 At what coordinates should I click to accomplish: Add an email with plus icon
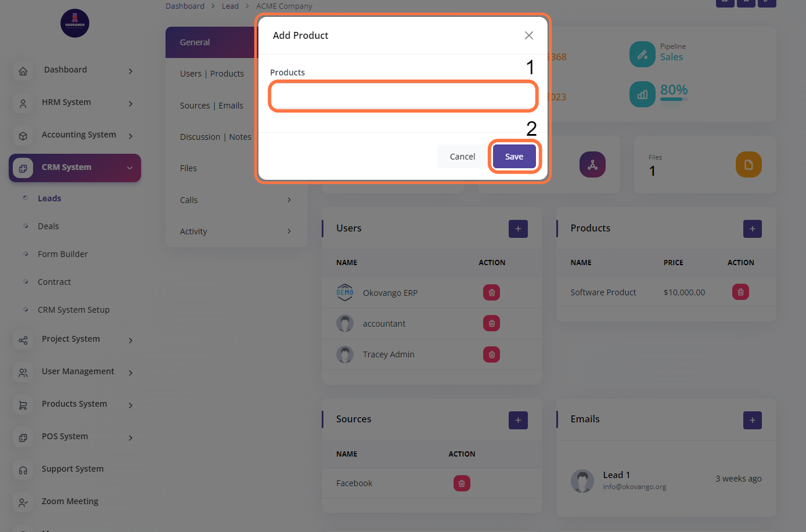click(752, 420)
